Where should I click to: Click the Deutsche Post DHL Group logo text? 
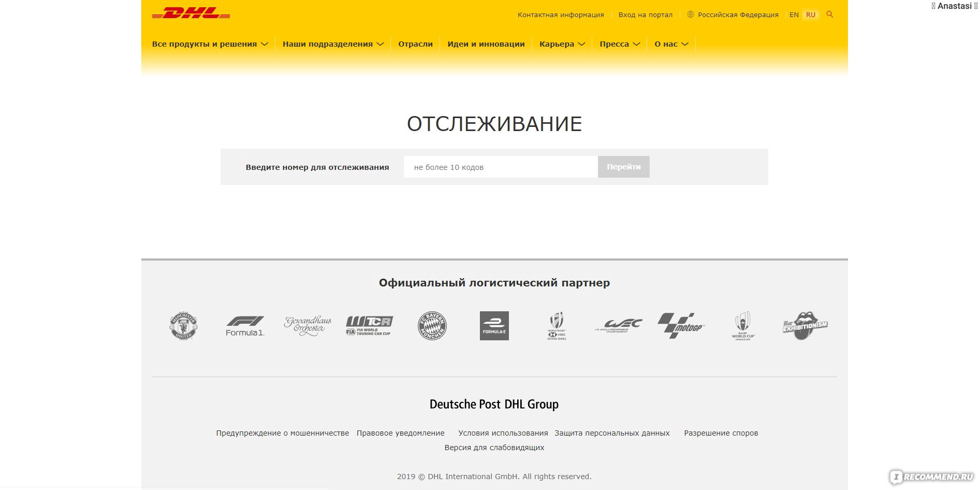click(x=494, y=405)
